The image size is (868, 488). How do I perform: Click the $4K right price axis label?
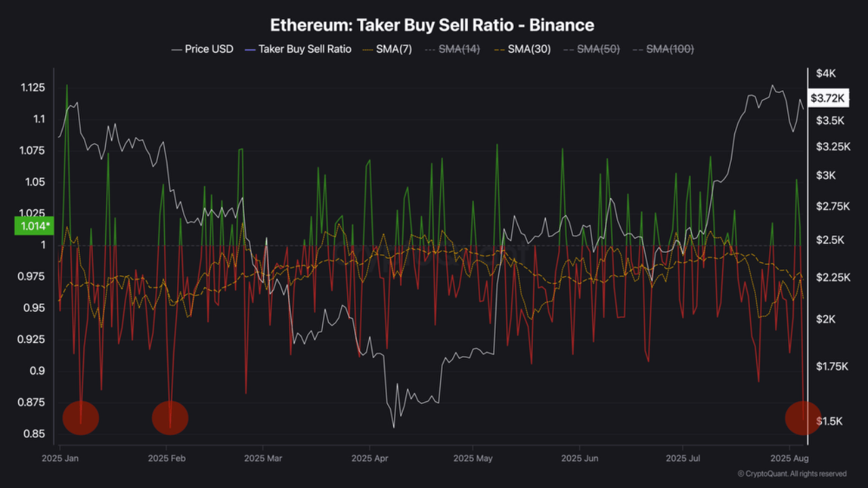click(826, 73)
